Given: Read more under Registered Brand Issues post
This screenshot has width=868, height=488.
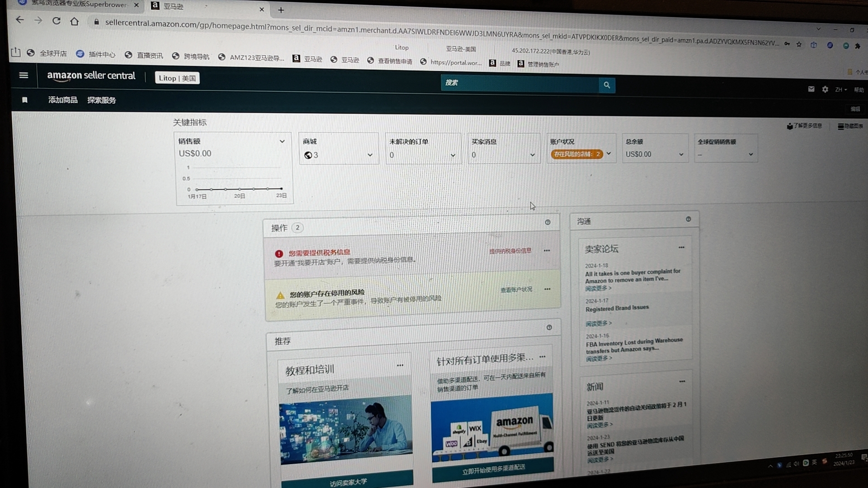Looking at the screenshot, I should pos(598,324).
